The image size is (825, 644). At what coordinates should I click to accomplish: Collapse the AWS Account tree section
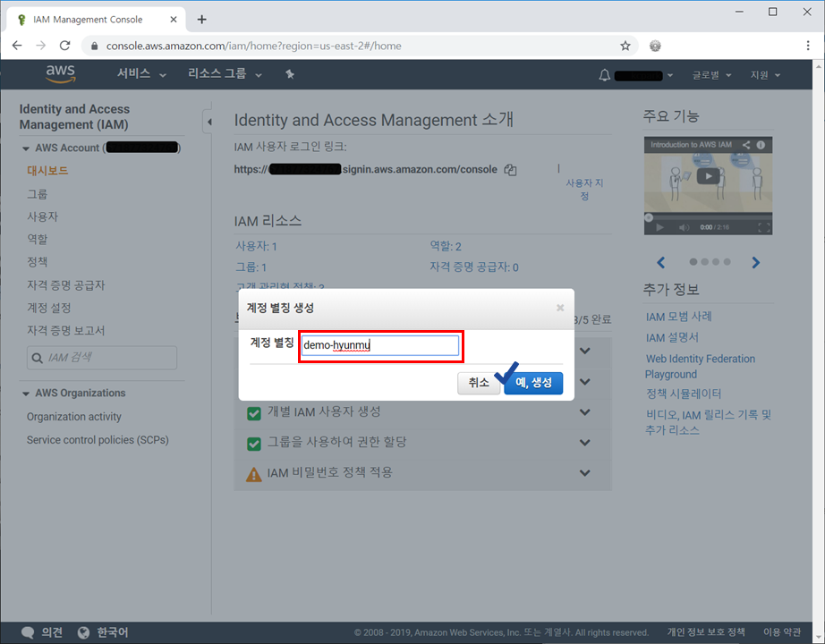(25, 148)
